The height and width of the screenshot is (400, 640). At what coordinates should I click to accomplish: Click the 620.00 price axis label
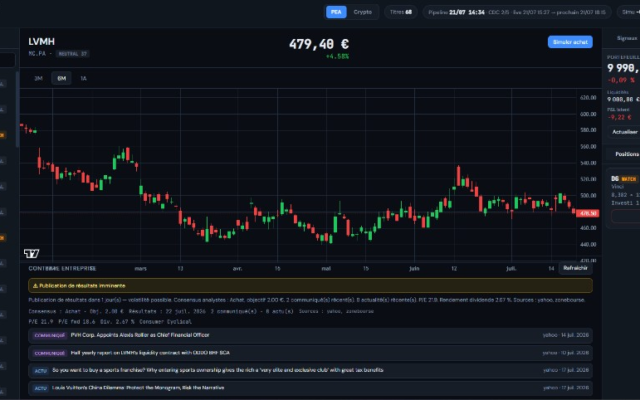(588, 98)
